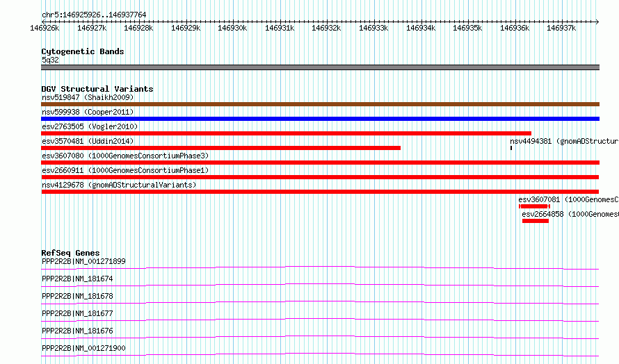Select the red esv2660911 variant bar

[x=320, y=177]
